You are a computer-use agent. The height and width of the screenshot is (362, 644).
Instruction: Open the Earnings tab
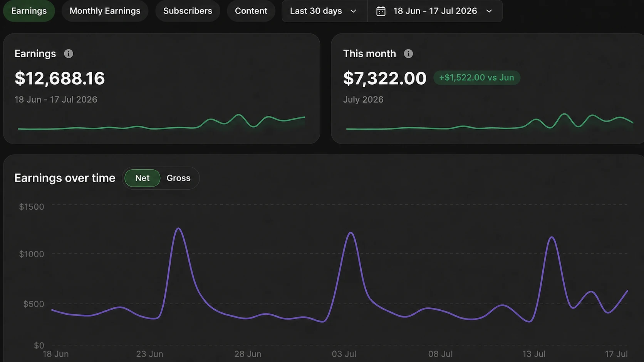pyautogui.click(x=29, y=11)
